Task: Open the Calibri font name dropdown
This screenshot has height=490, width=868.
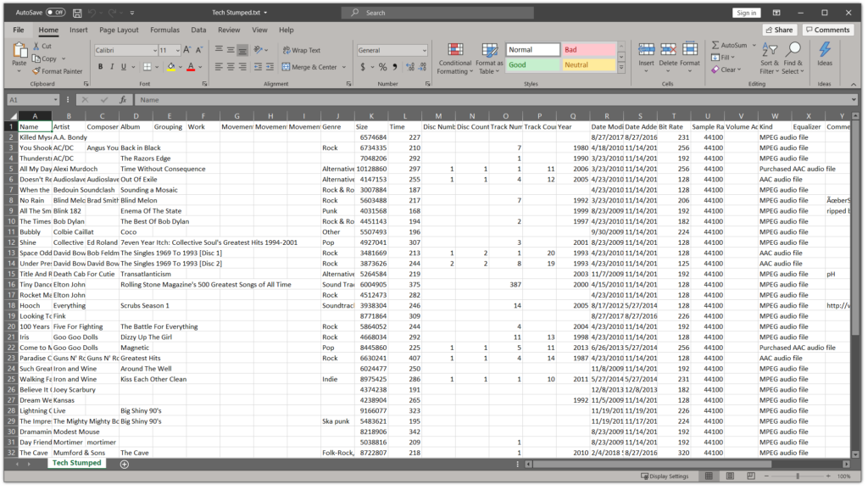Action: click(x=154, y=50)
